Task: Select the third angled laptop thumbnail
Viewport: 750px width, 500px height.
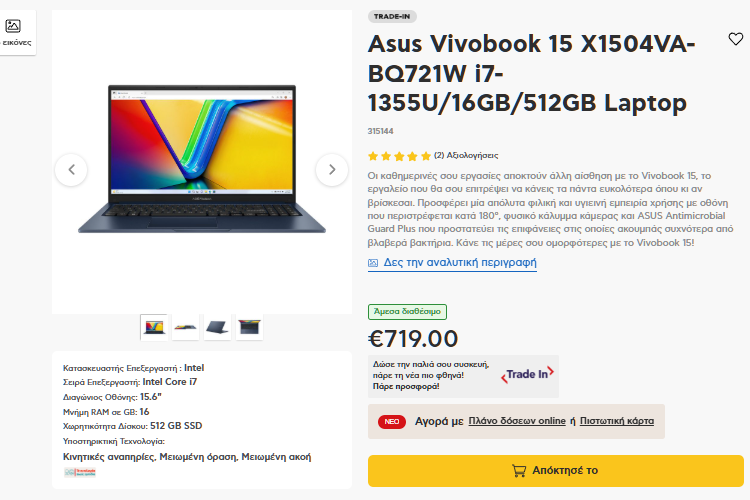Action: (x=217, y=327)
